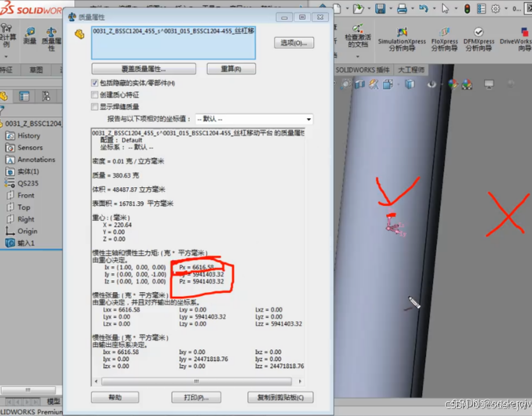Select the Top plane in the feature tree
This screenshot has height=416, width=532.
24,207
